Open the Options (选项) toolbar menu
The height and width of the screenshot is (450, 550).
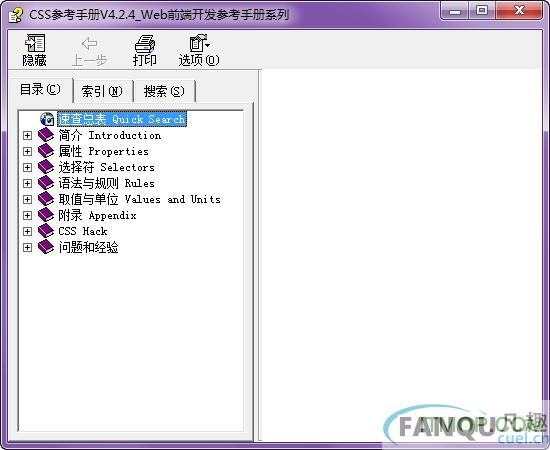199,43
